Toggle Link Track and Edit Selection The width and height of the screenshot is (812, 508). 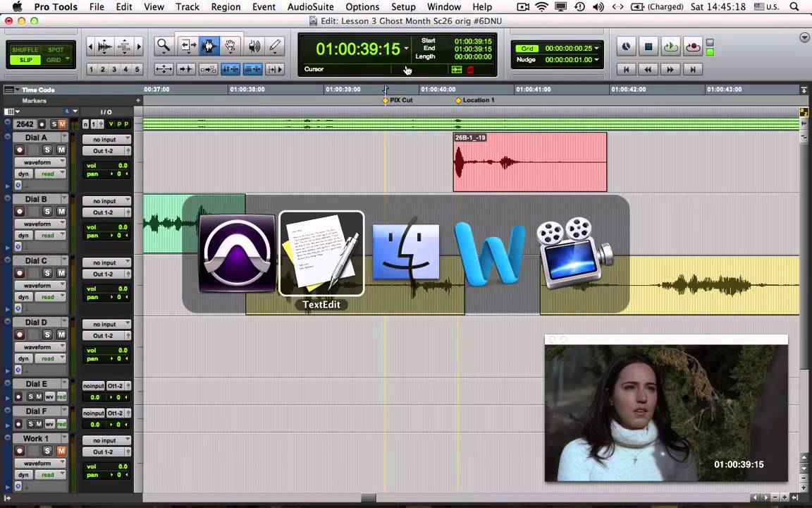(x=253, y=69)
